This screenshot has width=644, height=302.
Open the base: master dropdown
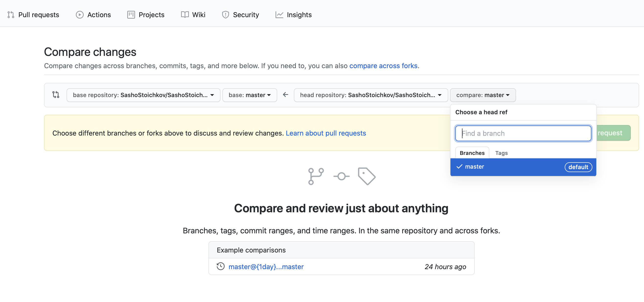(x=250, y=95)
